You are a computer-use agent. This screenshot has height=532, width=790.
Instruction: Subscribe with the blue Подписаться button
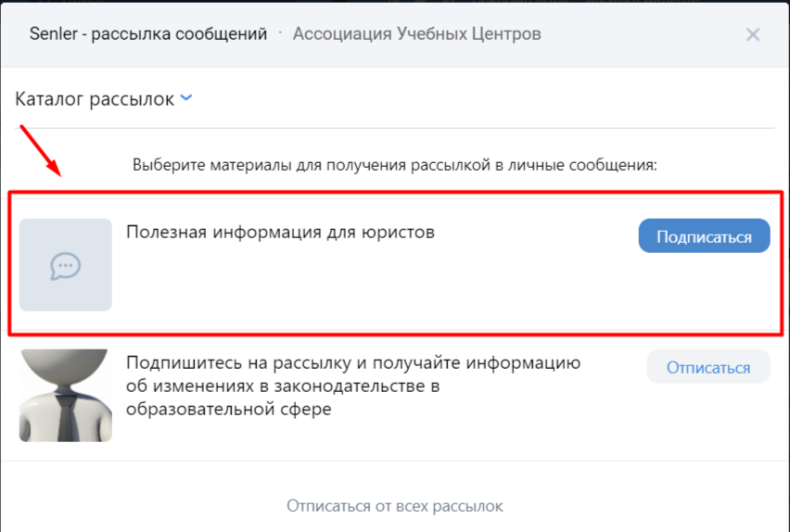(704, 235)
